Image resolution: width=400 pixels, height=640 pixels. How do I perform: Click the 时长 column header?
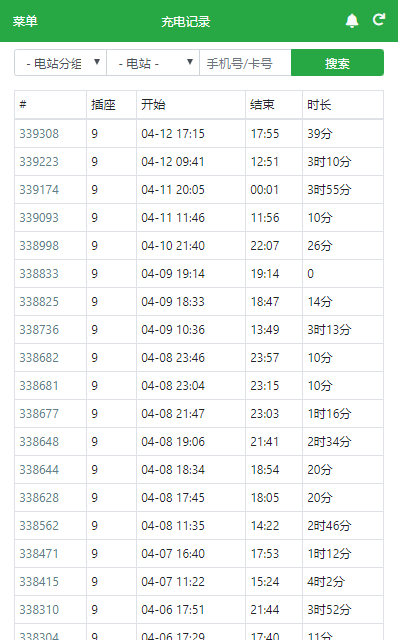319,105
